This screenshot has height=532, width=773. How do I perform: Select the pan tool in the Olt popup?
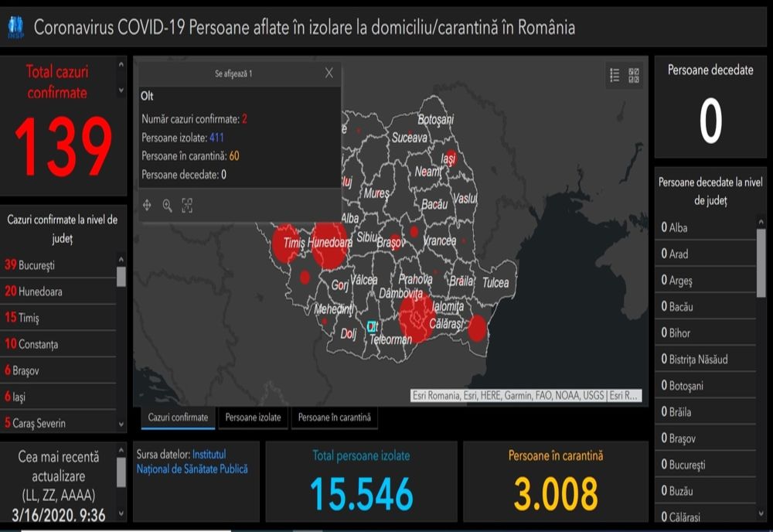146,206
